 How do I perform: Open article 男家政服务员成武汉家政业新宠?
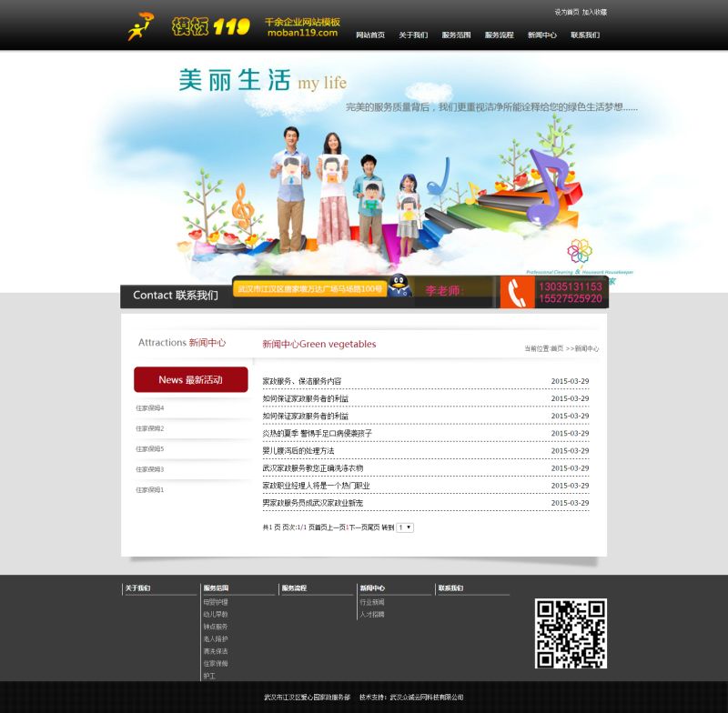tap(313, 503)
